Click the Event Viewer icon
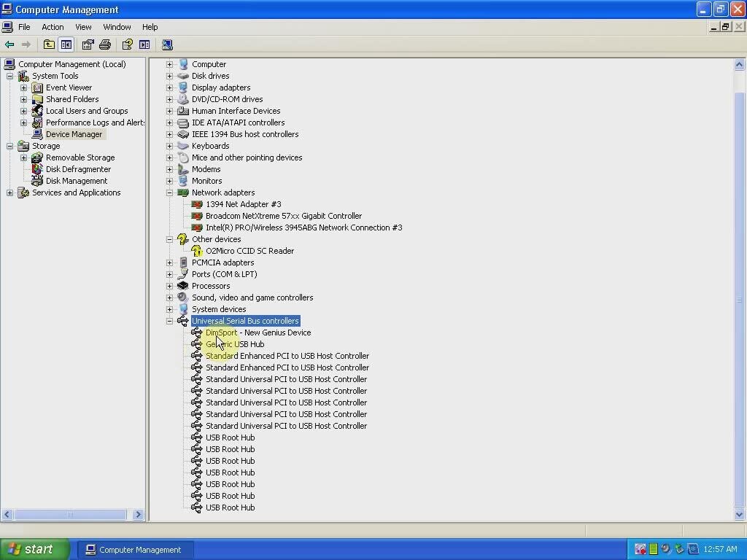Screen dimensions: 747x560 tap(37, 87)
